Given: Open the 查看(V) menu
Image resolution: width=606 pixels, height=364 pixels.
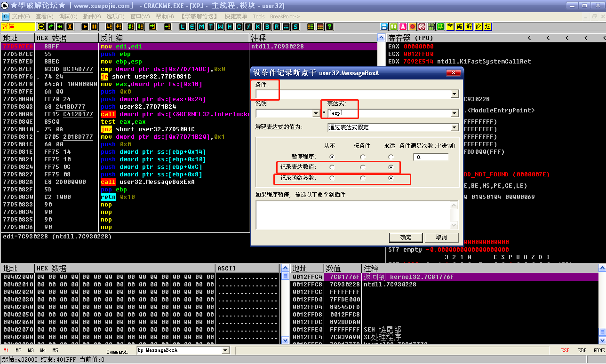Looking at the screenshot, I should (x=44, y=16).
